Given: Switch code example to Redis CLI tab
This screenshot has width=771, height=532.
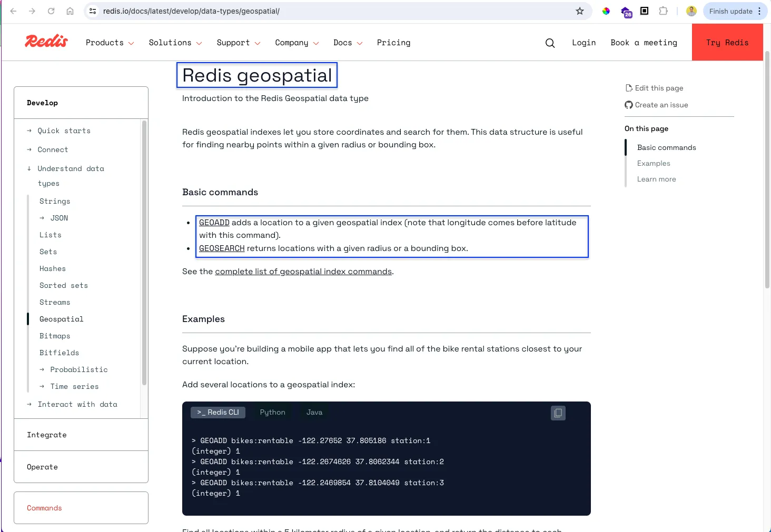Looking at the screenshot, I should pos(218,412).
